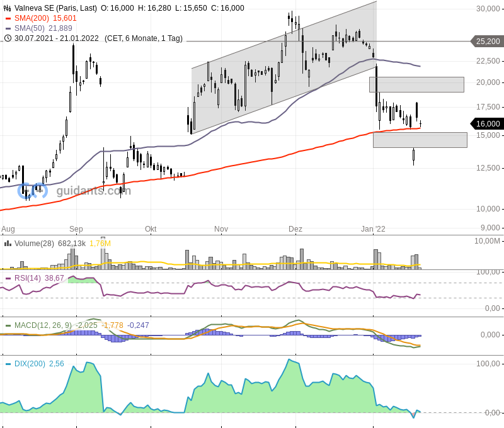Click the Volume bar chart icon
This screenshot has width=504, height=428.
click(8, 244)
